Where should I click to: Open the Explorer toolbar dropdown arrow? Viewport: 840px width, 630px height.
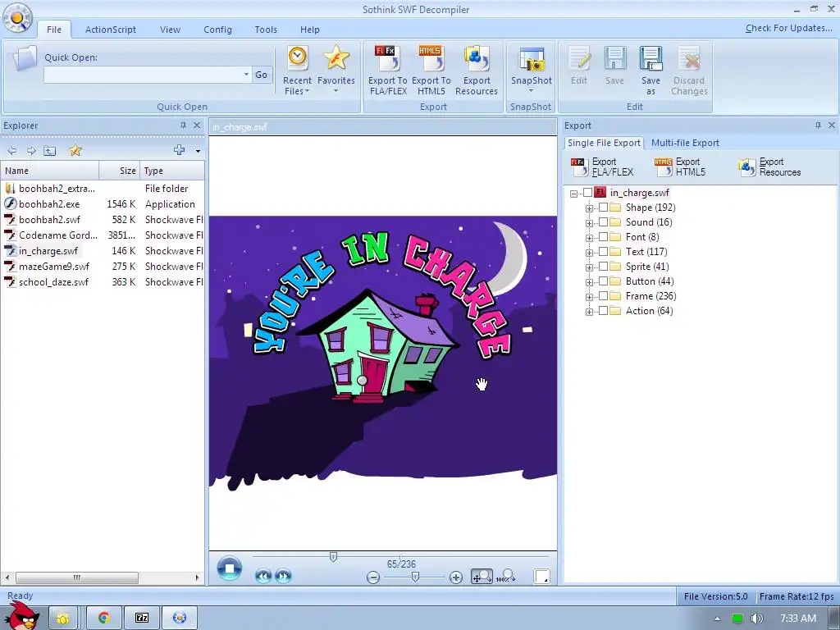[198, 151]
